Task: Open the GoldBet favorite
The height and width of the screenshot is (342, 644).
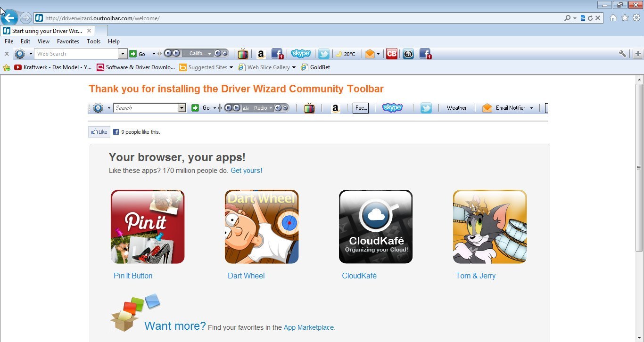Action: click(315, 67)
